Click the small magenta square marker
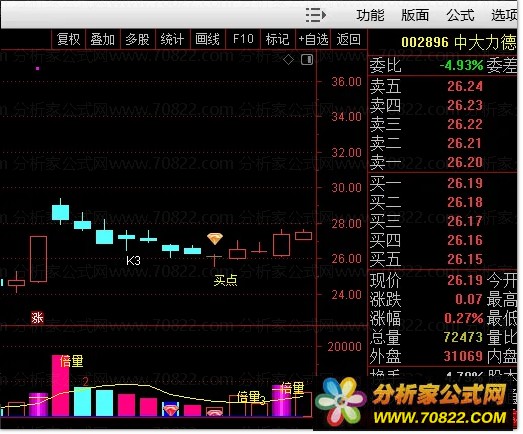 coord(38,68)
